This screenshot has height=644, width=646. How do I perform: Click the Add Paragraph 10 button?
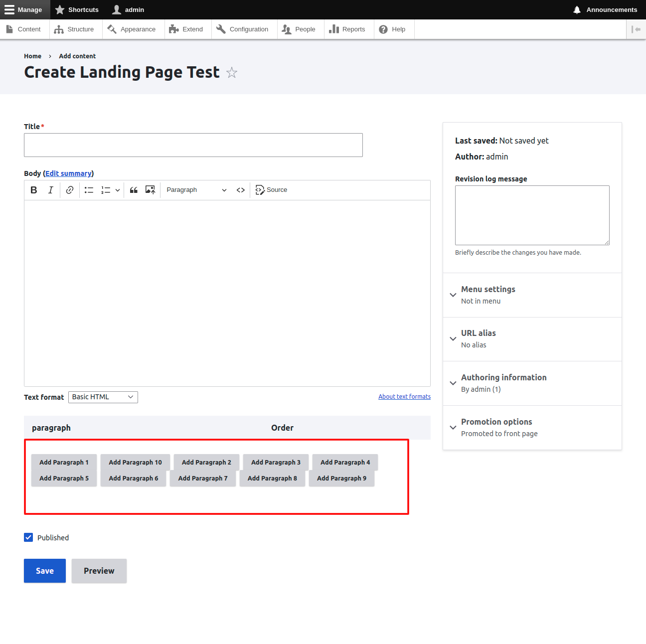tap(135, 462)
